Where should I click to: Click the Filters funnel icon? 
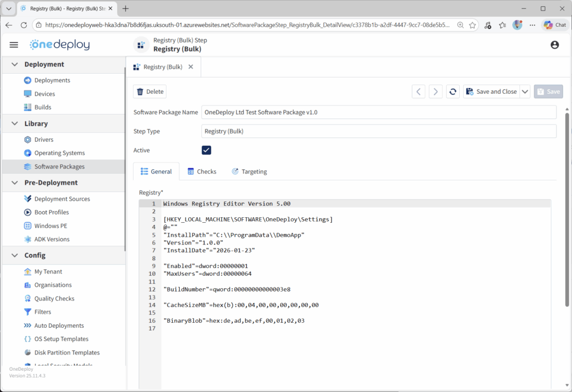coord(28,312)
